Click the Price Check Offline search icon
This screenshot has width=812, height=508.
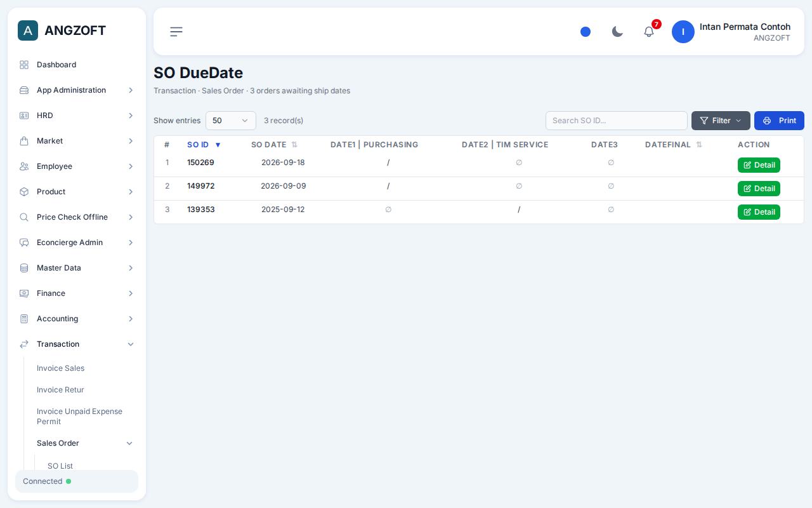point(24,217)
